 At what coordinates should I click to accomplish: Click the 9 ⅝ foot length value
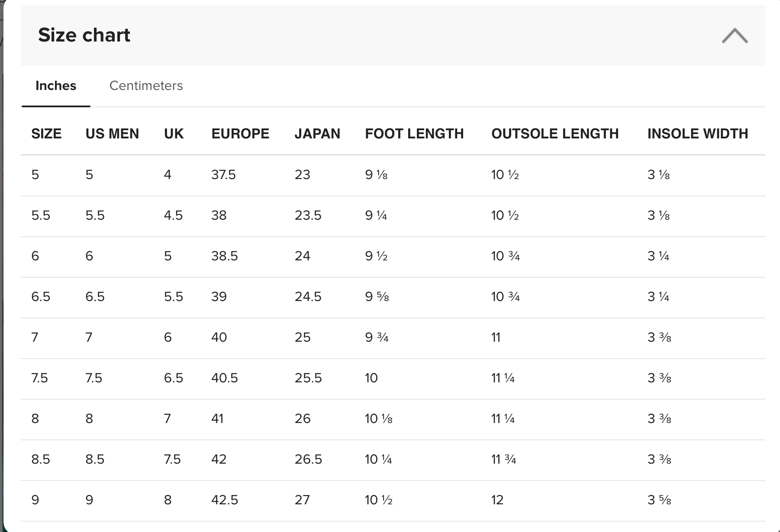(377, 297)
